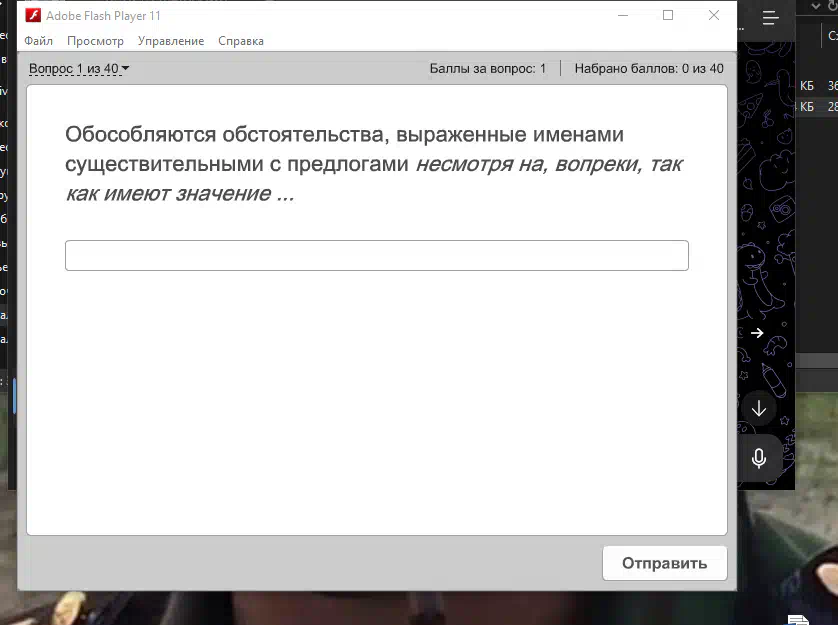
Task: Click the right arrow in background window
Action: (x=757, y=333)
